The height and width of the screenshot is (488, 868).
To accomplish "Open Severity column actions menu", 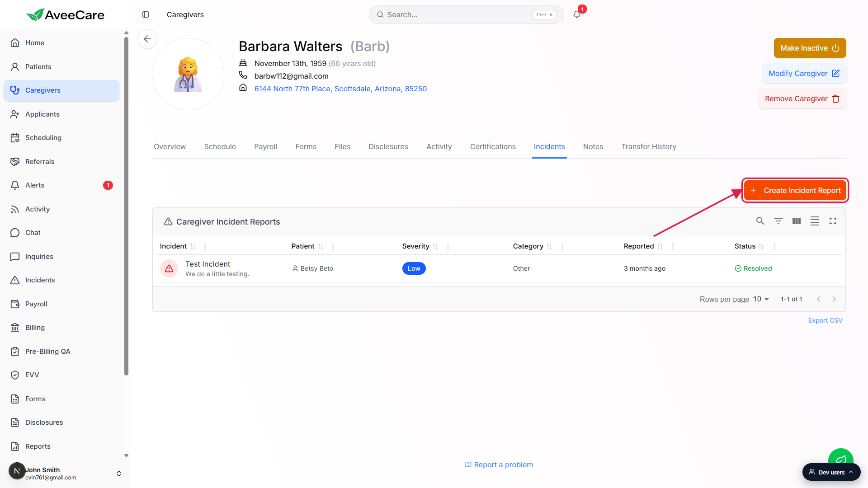I will [448, 247].
